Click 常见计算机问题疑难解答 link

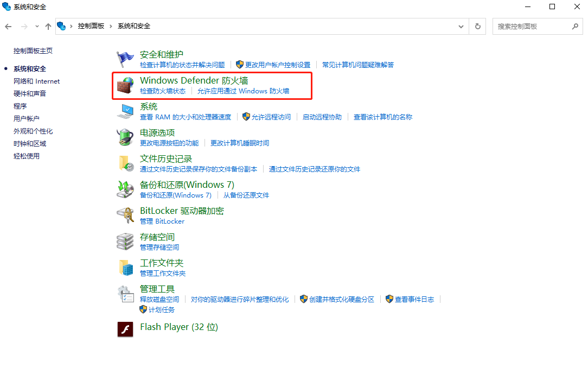358,65
